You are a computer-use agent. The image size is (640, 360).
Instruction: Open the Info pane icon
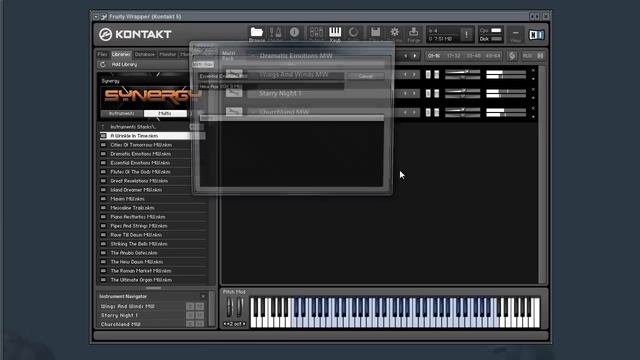tap(294, 32)
